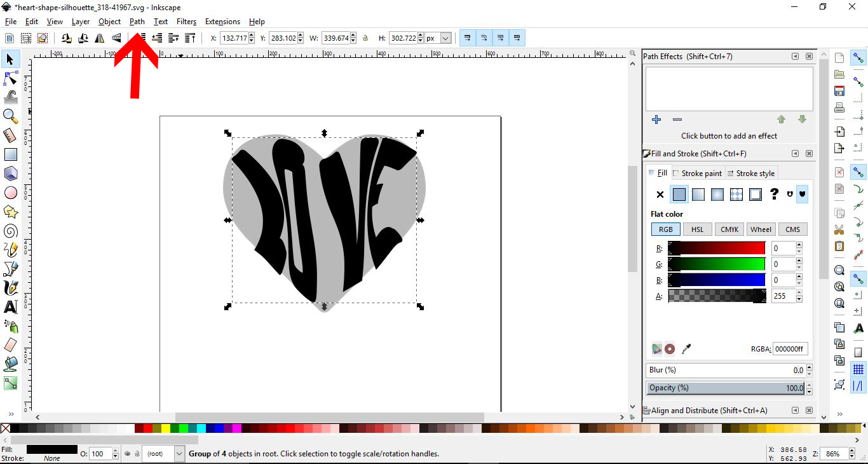Open the layer dropdown showing (root)

click(x=164, y=454)
